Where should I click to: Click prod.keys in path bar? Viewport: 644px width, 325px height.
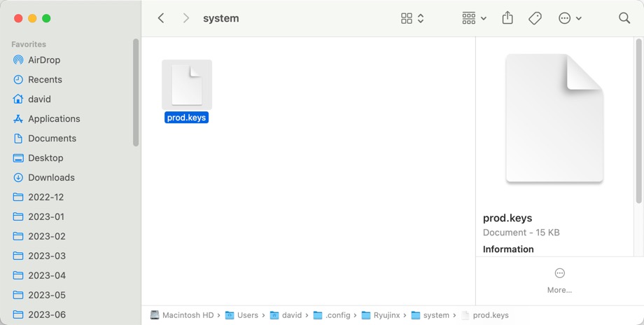coord(484,315)
